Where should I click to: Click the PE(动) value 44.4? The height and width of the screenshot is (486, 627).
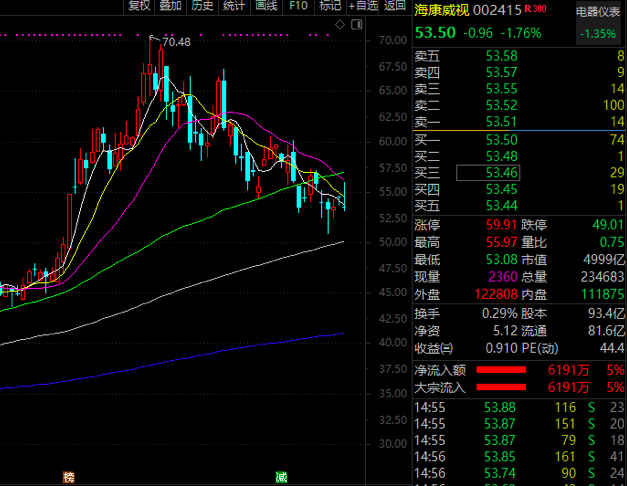point(612,348)
